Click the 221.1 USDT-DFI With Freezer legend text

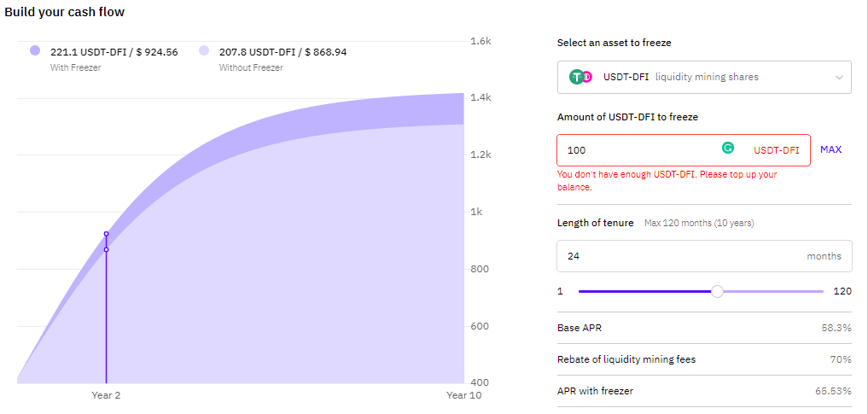114,52
